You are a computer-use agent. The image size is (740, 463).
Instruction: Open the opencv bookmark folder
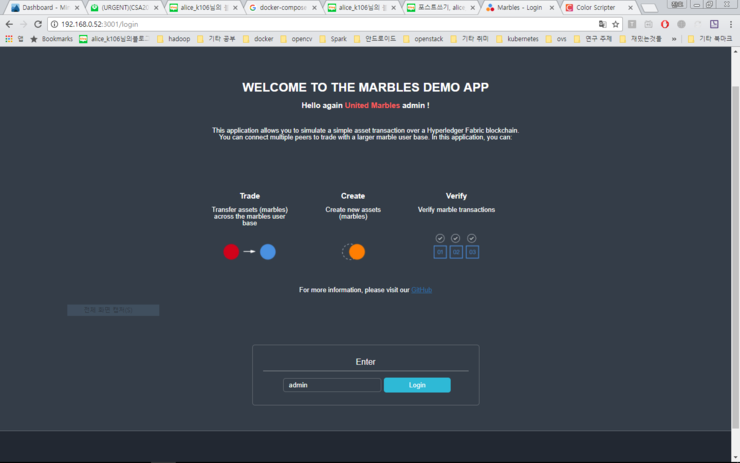(296, 39)
